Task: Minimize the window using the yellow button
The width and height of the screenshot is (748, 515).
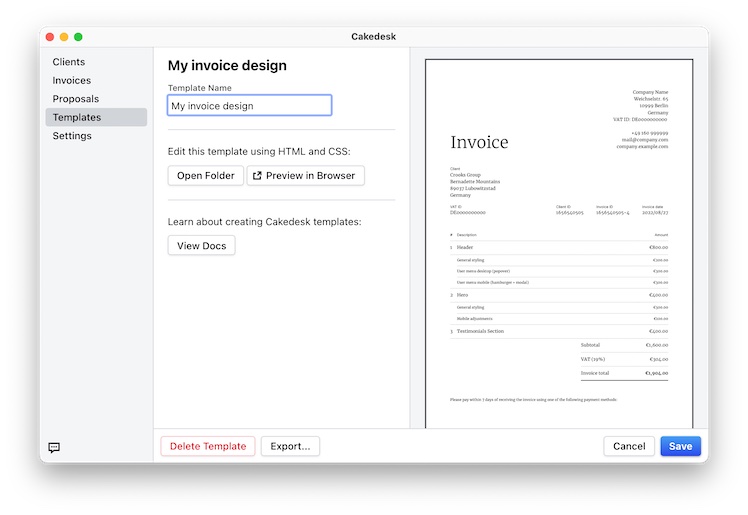Action: pos(64,37)
